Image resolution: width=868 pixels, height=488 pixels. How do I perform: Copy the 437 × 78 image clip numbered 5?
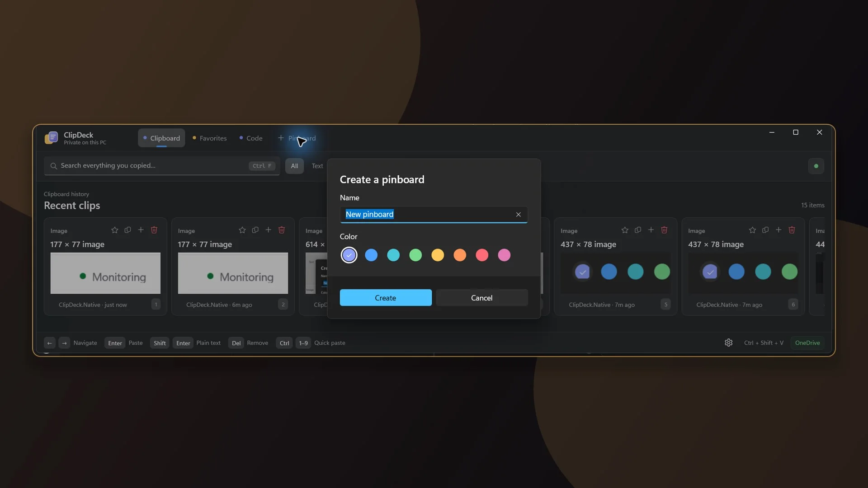click(638, 230)
